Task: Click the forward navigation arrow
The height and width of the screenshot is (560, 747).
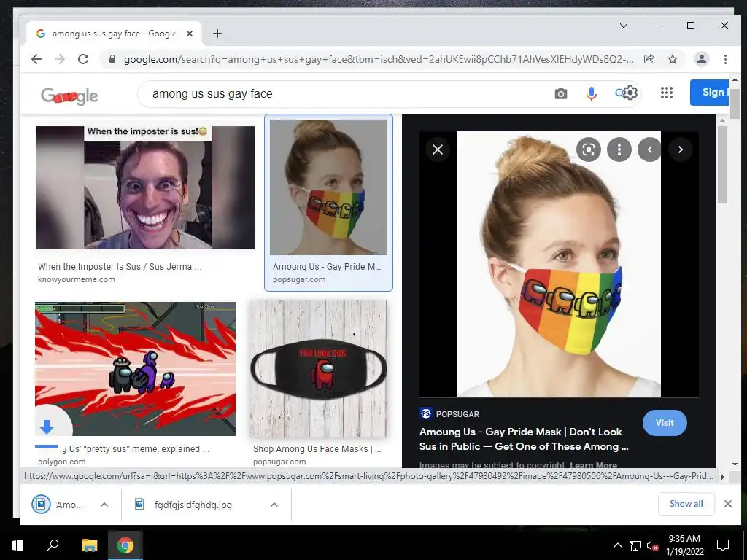Action: click(x=60, y=59)
